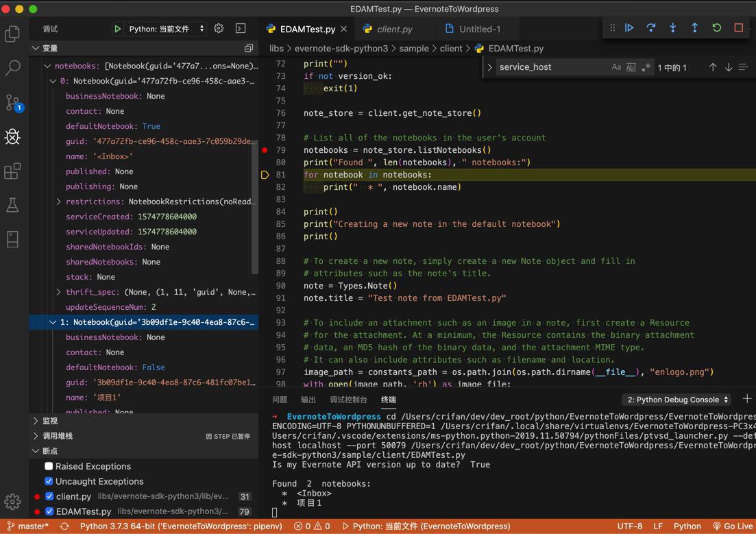Open the 输出 output panel tab
Image resolution: width=756 pixels, height=534 pixels.
click(x=308, y=400)
